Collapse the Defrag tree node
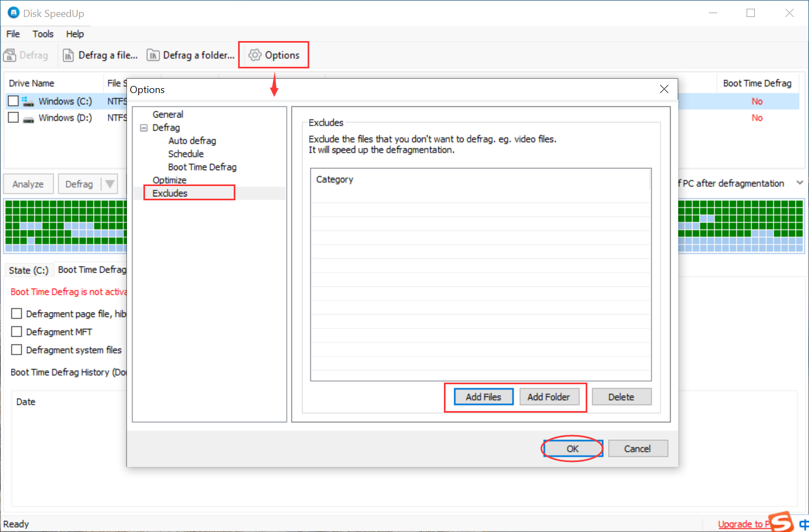Screen dimensions: 809x532 tap(144, 128)
